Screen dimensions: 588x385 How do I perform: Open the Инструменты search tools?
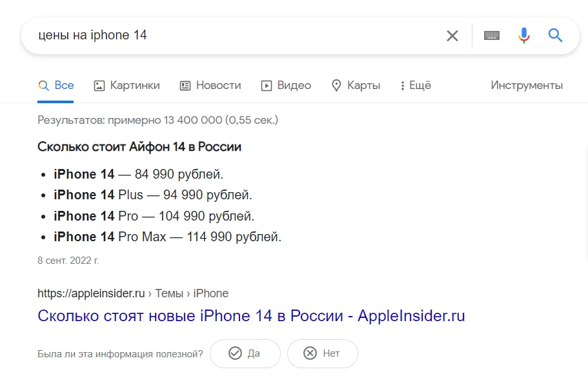pyautogui.click(x=527, y=85)
